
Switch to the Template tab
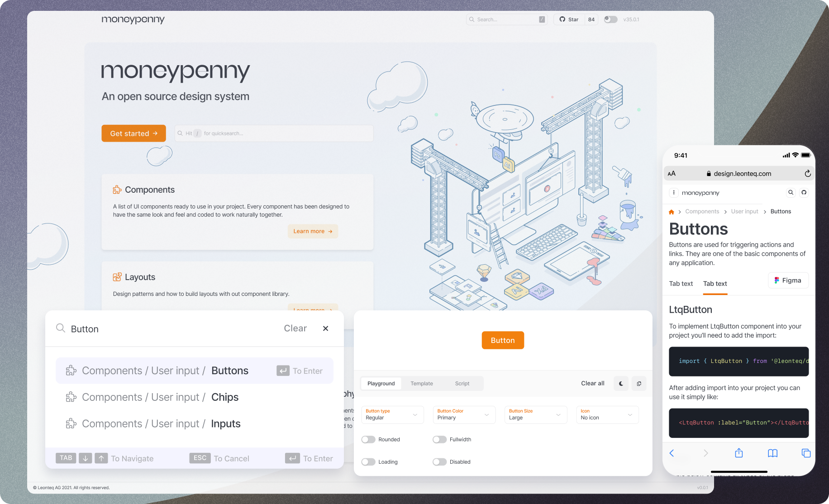pos(421,383)
